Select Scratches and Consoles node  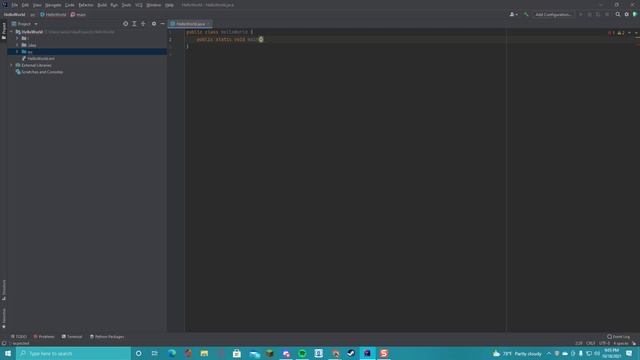coord(39,72)
